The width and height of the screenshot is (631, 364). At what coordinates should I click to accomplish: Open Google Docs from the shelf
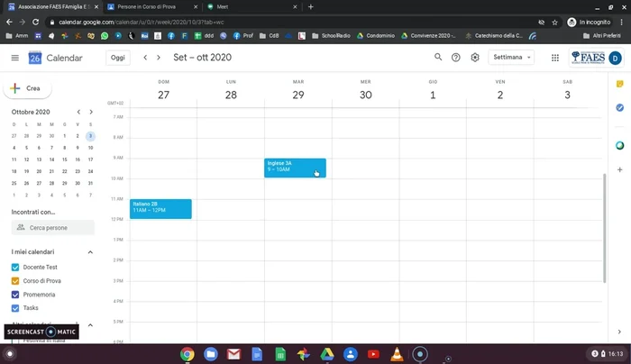257,354
